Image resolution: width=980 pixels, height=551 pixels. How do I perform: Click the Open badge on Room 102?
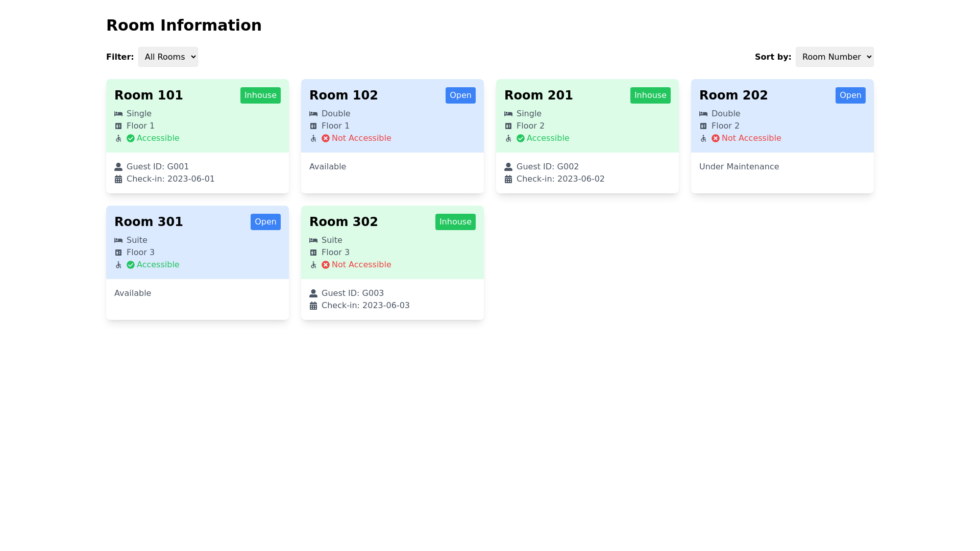tap(460, 95)
